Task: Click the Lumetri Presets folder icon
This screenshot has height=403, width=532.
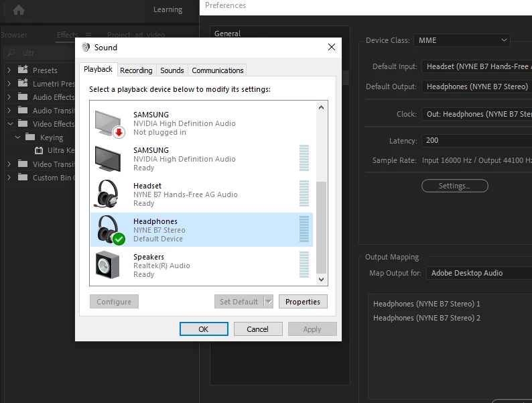Action: [x=23, y=83]
